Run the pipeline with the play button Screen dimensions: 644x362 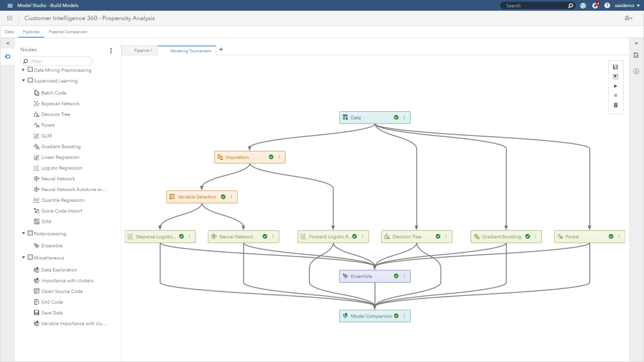616,86
